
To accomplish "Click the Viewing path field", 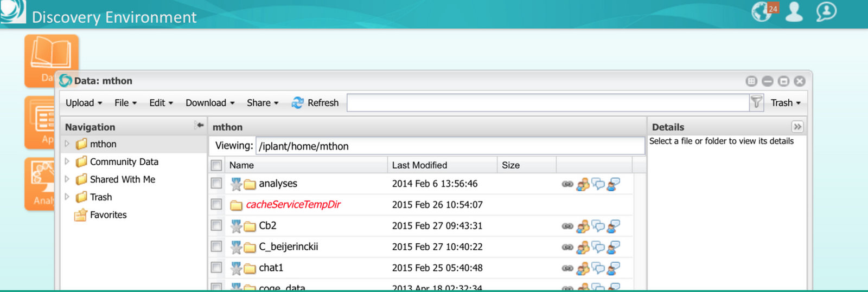I will point(450,146).
